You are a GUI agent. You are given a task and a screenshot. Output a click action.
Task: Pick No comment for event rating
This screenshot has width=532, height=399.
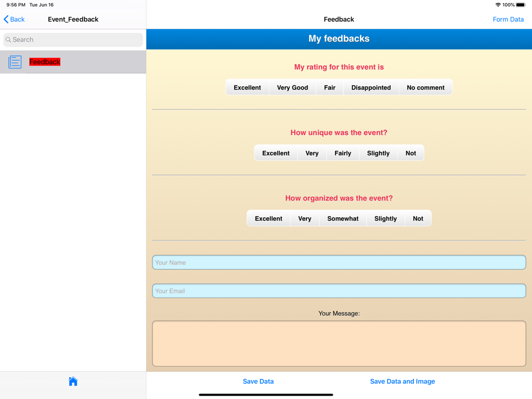pyautogui.click(x=426, y=87)
